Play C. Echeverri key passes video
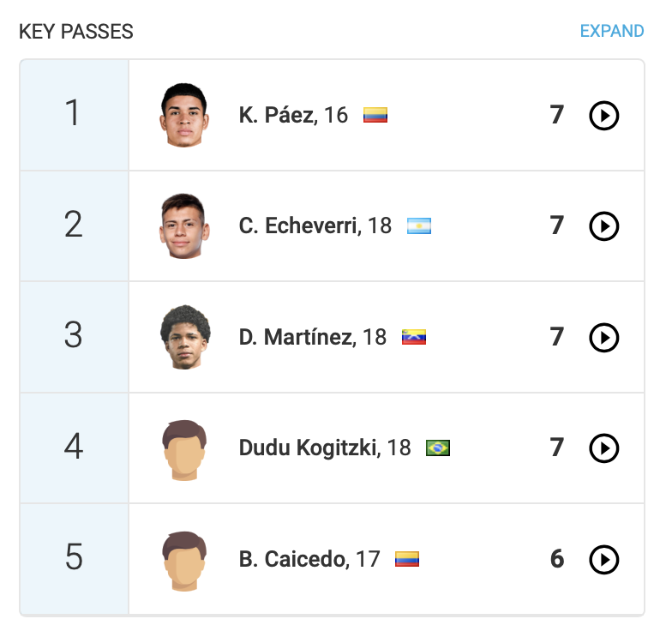Screen dimensions: 672x631 604,226
